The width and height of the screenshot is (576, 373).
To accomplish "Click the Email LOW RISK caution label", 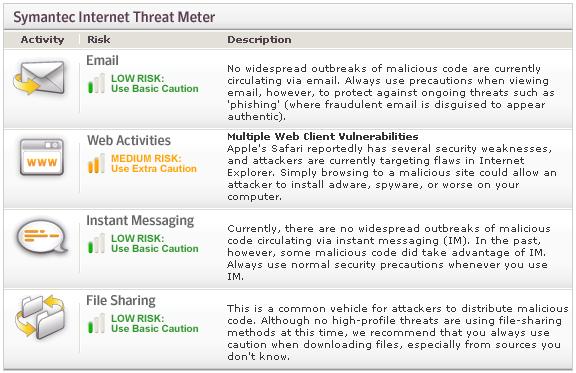I will (155, 83).
